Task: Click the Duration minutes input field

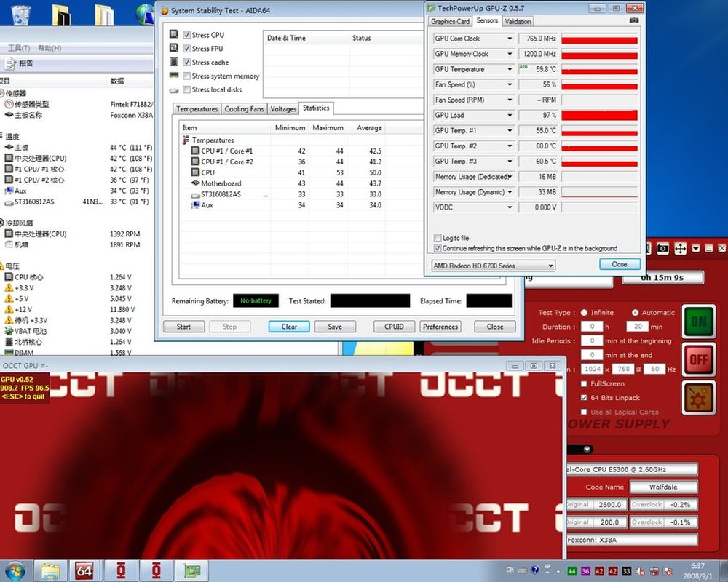Action: 638,327
